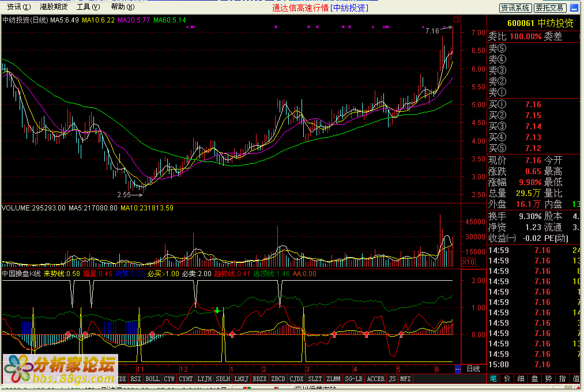Screen dimensions: 584x392
Task: Switch to the LYJH indicator tab
Action: [x=204, y=379]
